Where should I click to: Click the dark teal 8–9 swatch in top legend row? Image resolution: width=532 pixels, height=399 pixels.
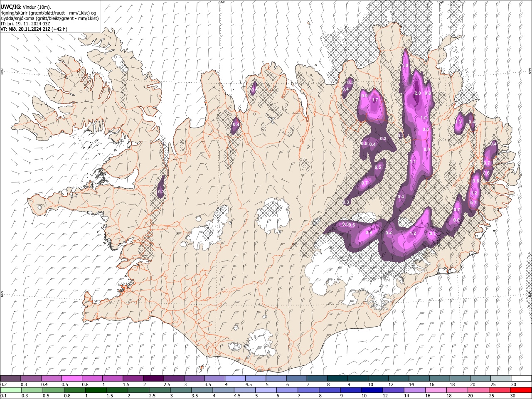(x=337, y=379)
